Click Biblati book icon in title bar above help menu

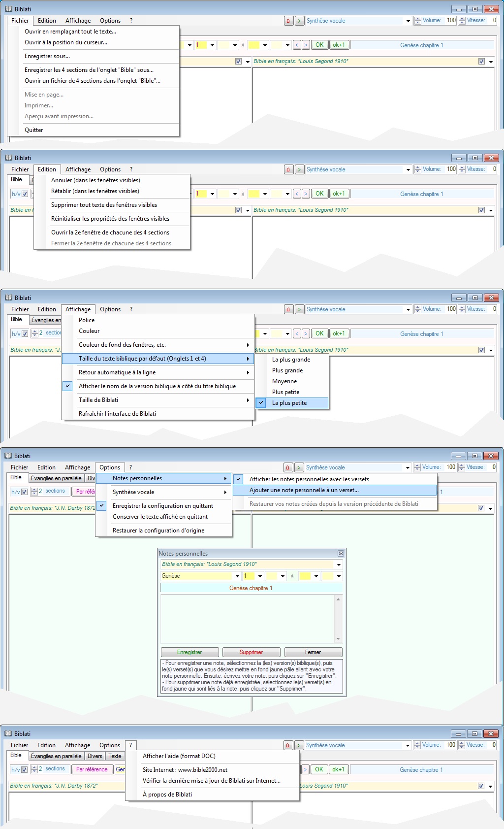pyautogui.click(x=8, y=734)
